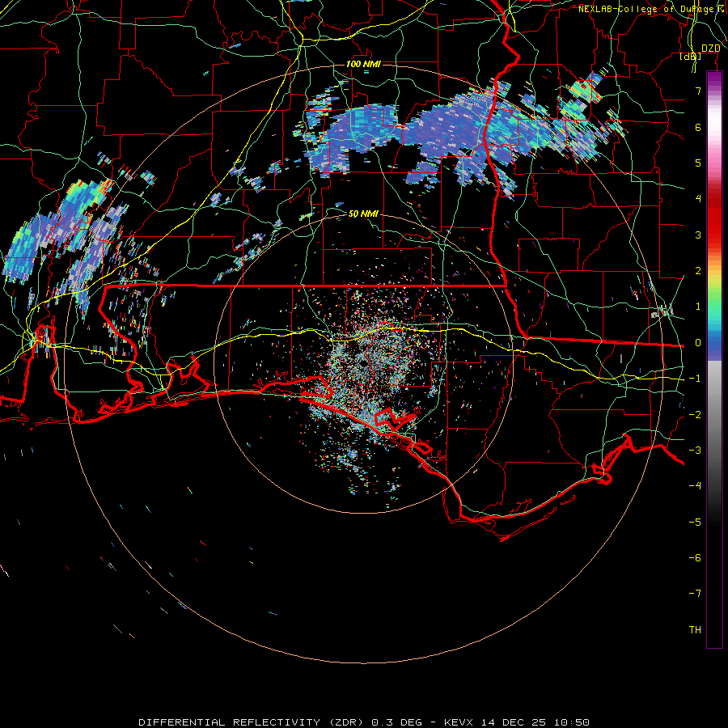The image size is (728, 728).
Task: Click the -2 value on the color scale
Action: [695, 415]
